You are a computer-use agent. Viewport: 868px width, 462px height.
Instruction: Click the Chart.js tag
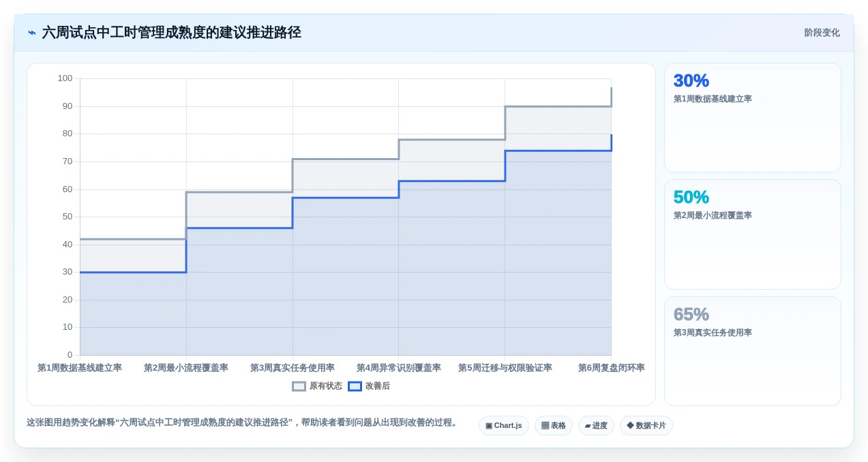click(503, 425)
